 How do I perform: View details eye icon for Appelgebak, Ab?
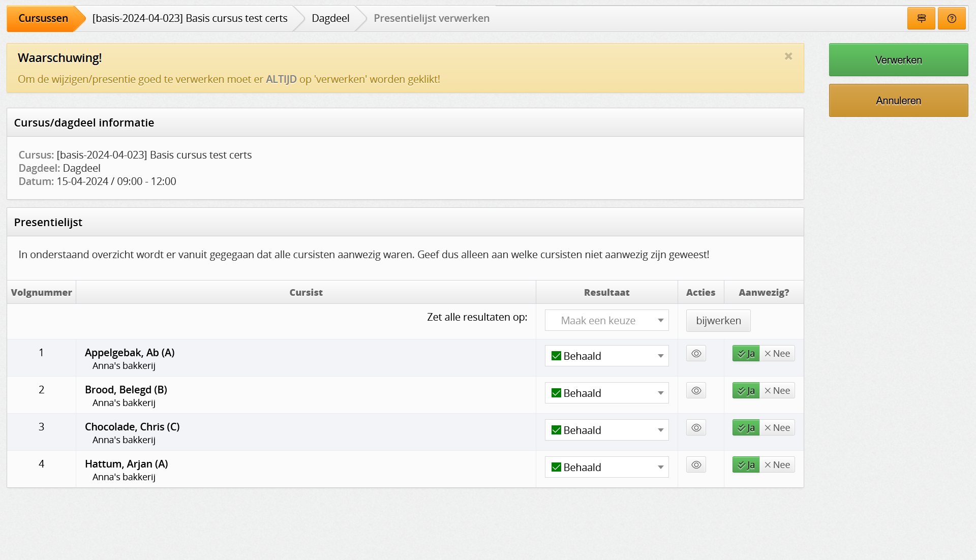pyautogui.click(x=696, y=354)
